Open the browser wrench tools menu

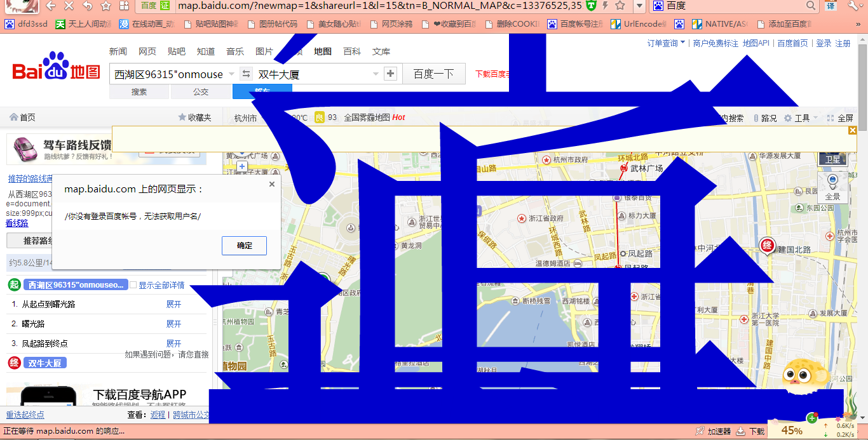(x=853, y=6)
